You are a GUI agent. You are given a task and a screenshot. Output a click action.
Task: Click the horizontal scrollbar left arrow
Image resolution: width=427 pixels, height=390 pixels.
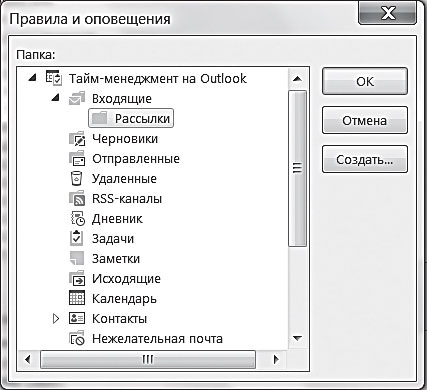click(28, 359)
